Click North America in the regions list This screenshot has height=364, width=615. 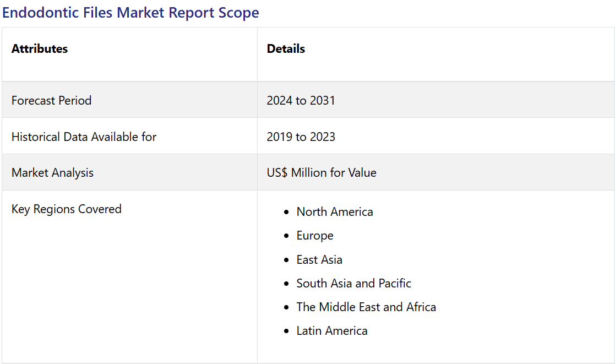pyautogui.click(x=335, y=211)
